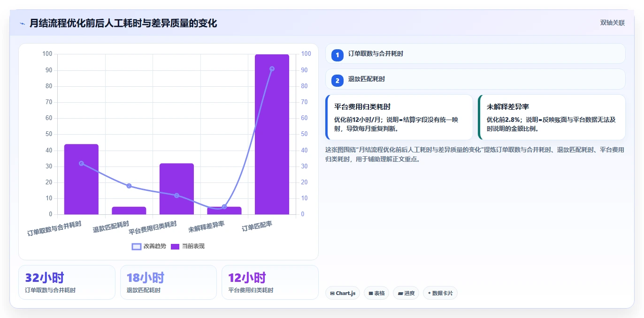Click the 未解释差异率 bar in chart
The image size is (644, 318).
click(x=224, y=211)
